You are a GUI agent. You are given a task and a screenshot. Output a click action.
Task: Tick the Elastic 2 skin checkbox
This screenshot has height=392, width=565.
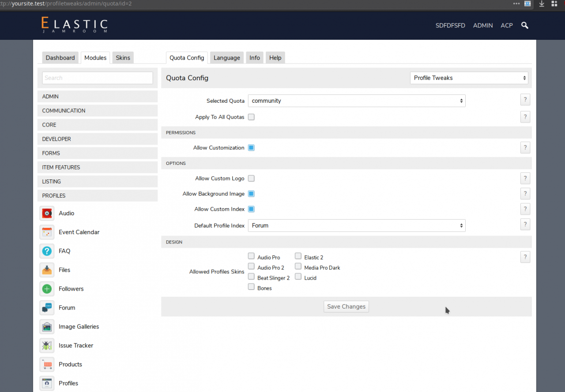(x=298, y=256)
